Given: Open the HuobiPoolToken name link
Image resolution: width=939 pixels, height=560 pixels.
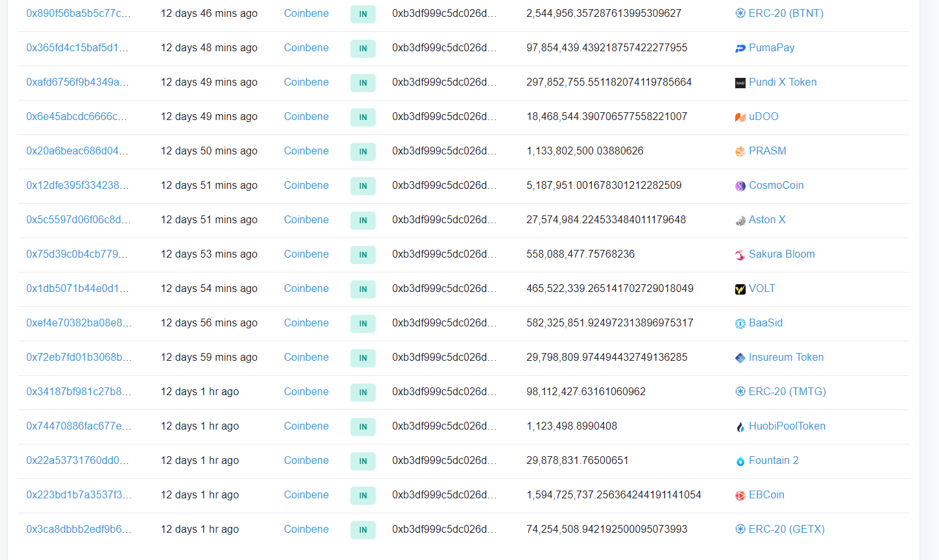Looking at the screenshot, I should [787, 426].
